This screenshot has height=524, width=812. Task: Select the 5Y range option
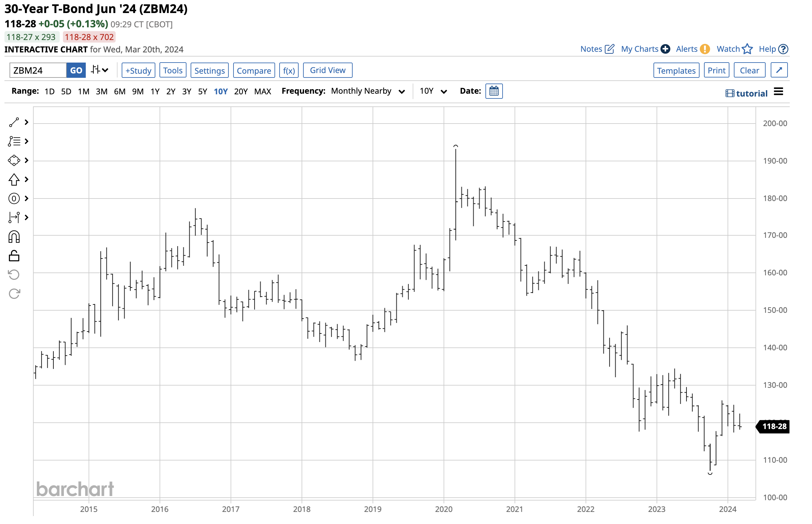tap(202, 91)
